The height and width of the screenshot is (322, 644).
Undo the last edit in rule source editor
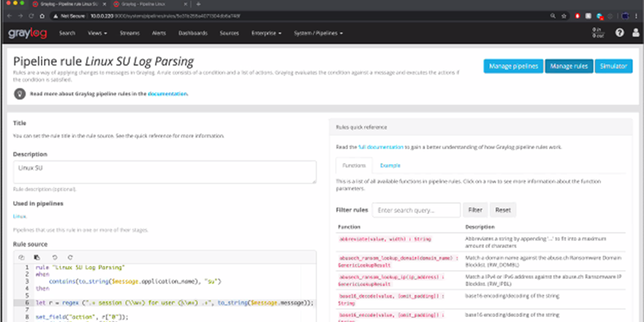[54, 258]
